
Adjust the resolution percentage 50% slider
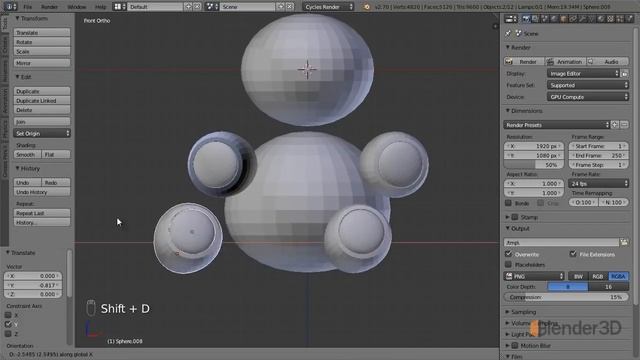(533, 165)
